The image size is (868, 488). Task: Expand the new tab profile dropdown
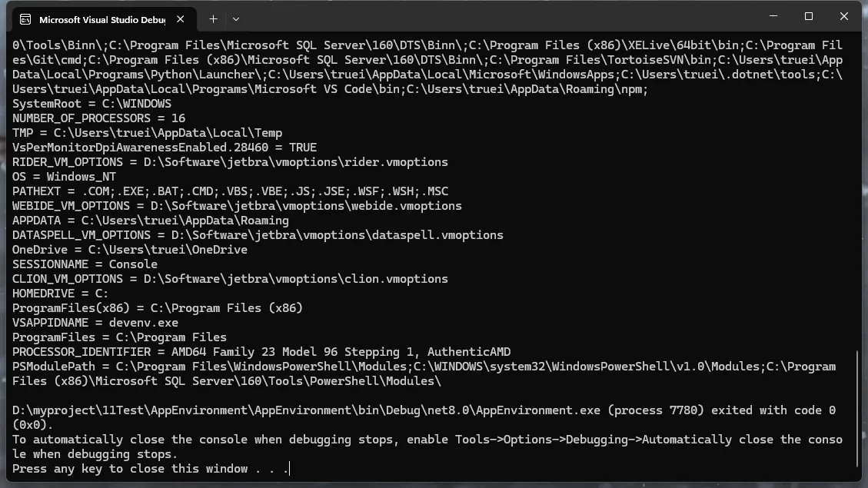[236, 19]
